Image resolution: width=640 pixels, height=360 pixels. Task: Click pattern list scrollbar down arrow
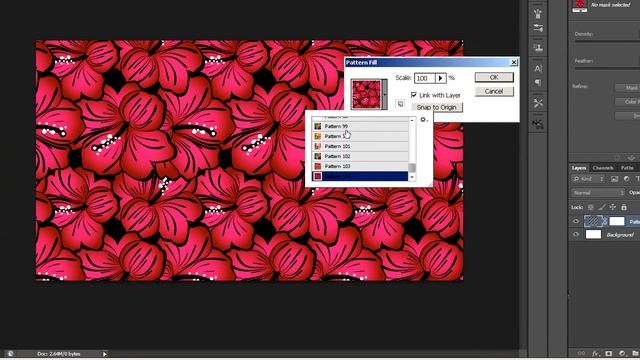point(412,177)
